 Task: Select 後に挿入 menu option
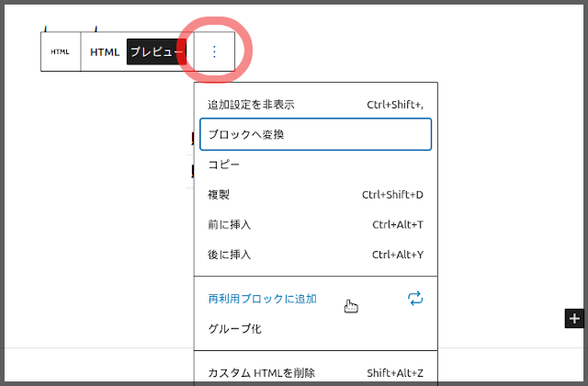(x=316, y=255)
